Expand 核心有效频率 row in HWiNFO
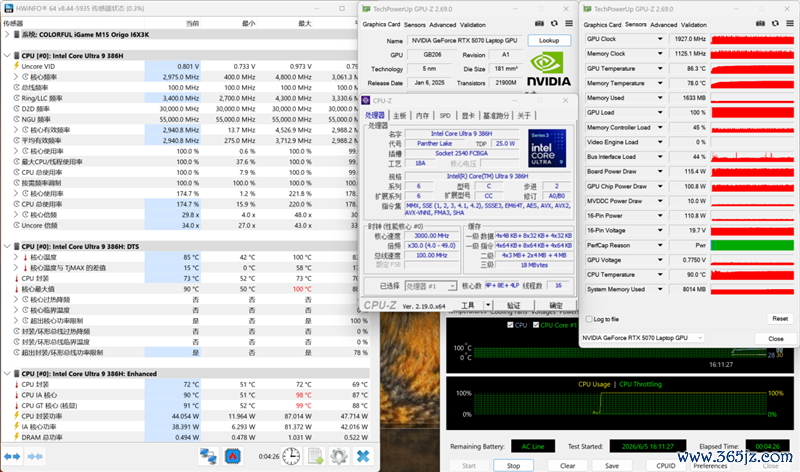Screen dimensions: 800x472 [x=16, y=130]
